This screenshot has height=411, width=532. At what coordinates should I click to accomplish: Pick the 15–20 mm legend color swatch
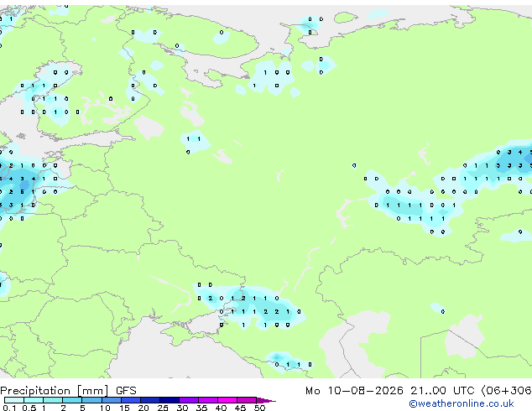click(130, 400)
